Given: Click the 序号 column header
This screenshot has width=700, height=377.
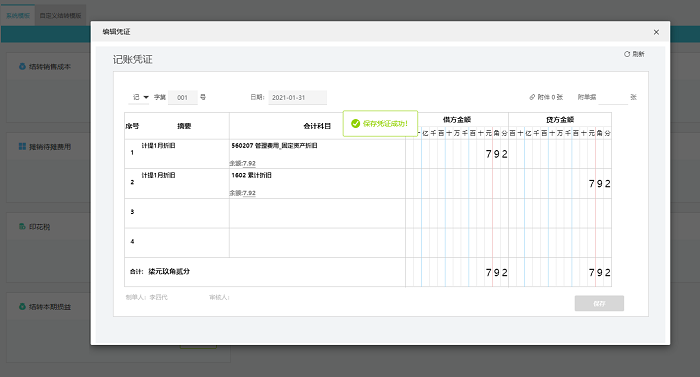Looking at the screenshot, I should 132,126.
